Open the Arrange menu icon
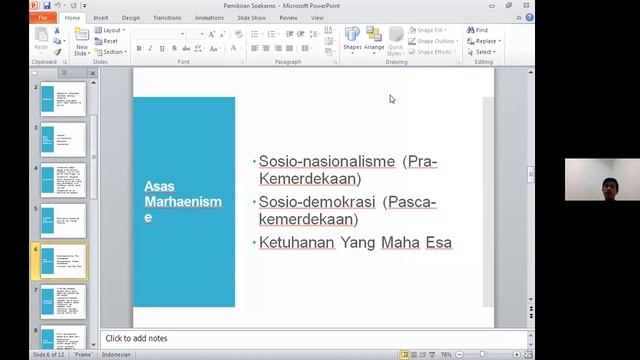Image resolution: width=640 pixels, height=360 pixels. [374, 41]
